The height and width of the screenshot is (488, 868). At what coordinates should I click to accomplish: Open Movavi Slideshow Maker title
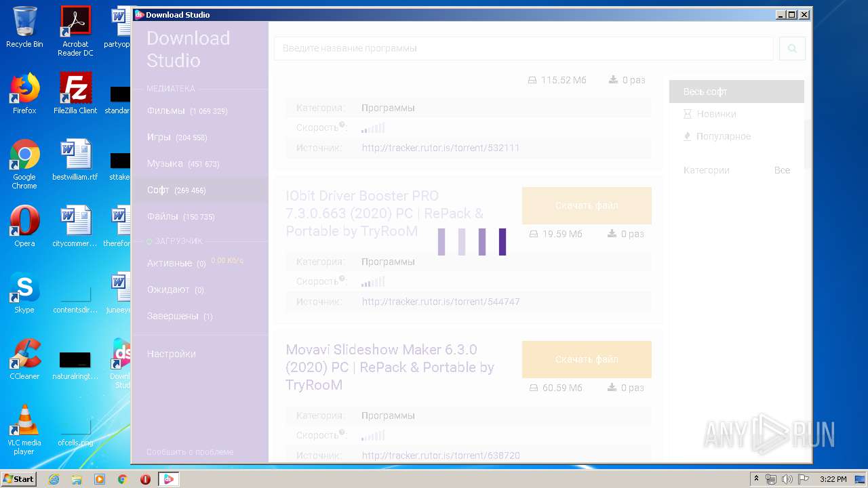[390, 367]
